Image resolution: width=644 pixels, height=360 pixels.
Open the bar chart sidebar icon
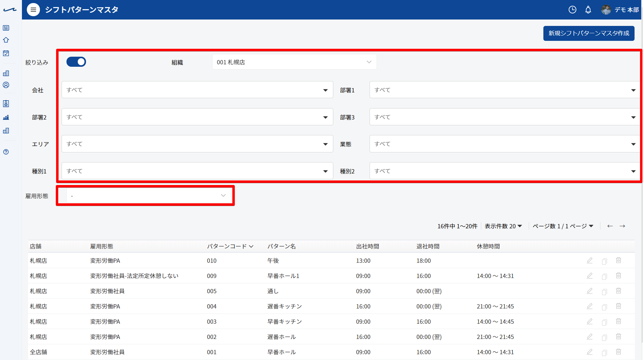(6, 117)
